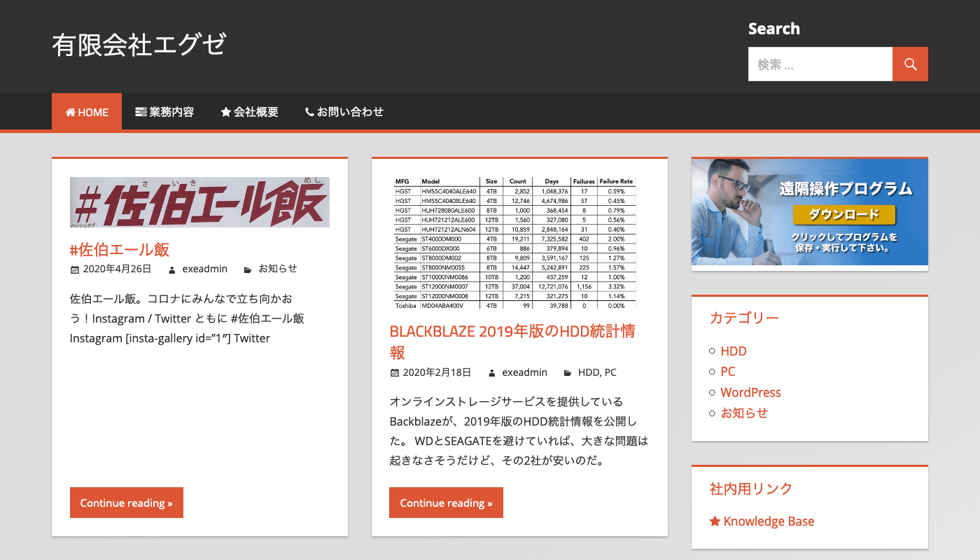This screenshot has height=560, width=980.
Task: Click the folder icon beside お知らせ in first post
Action: click(248, 269)
